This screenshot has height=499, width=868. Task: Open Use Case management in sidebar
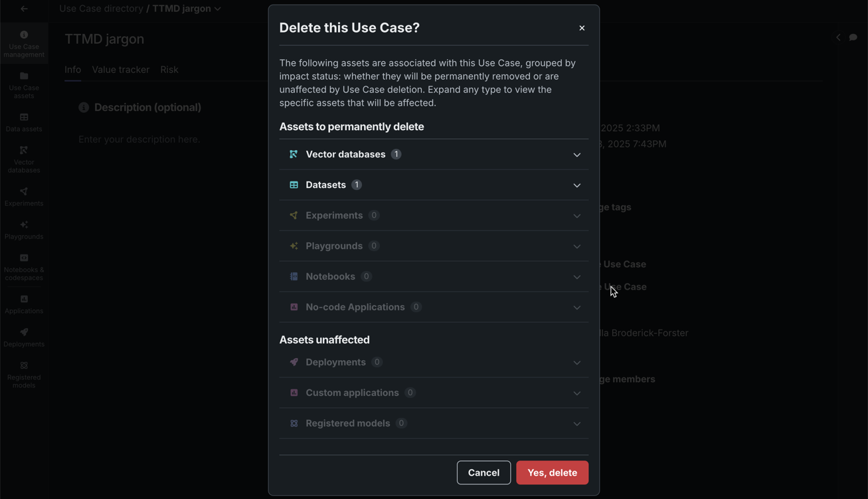(x=24, y=44)
